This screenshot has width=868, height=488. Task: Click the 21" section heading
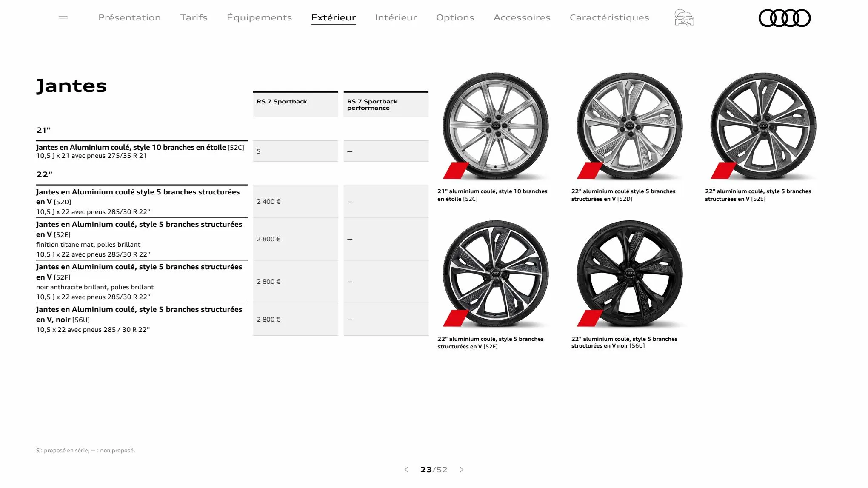tap(43, 130)
